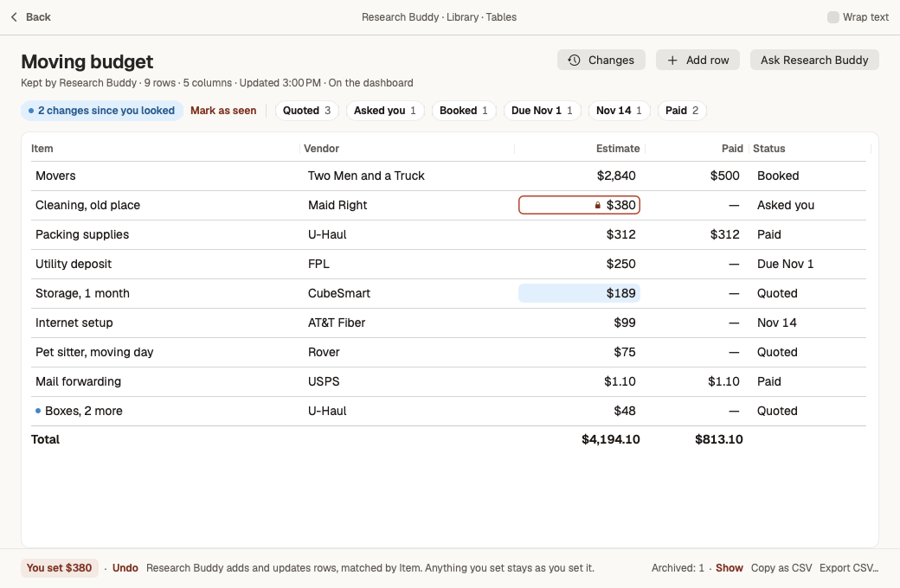Export the table via Export CSV
900x588 pixels.
tap(849, 568)
